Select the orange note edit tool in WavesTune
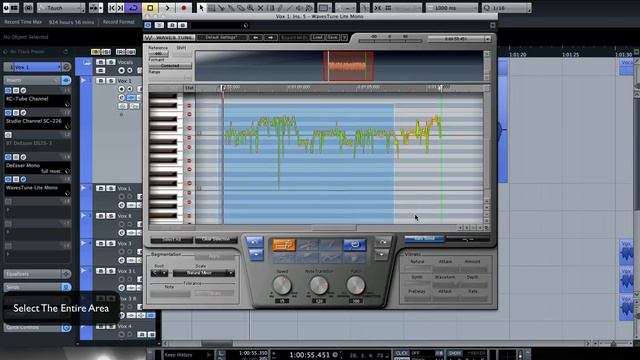Image resolution: width=640 pixels, height=360 pixels. [284, 245]
